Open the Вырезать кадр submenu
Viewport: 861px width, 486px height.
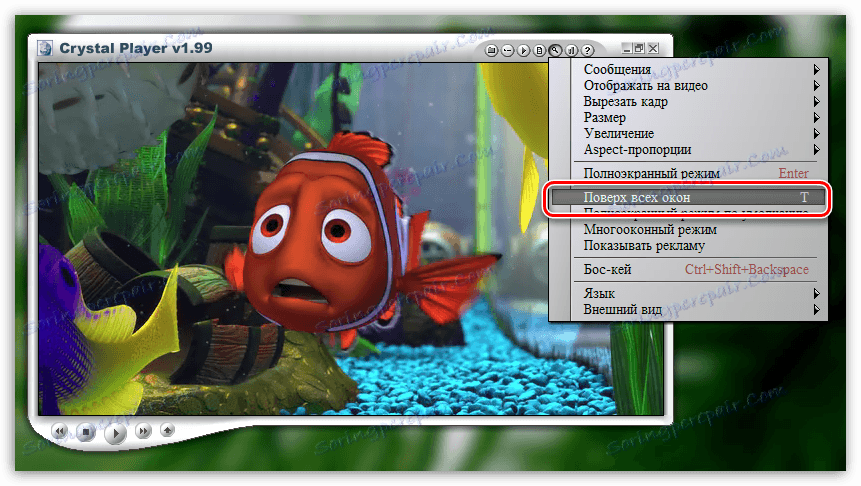(701, 102)
